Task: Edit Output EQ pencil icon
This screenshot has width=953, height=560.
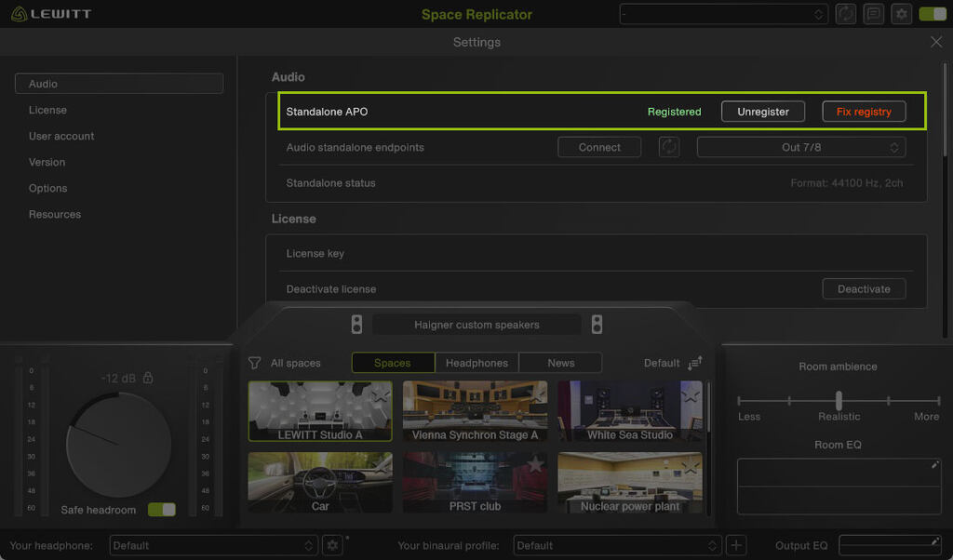Action: [934, 540]
